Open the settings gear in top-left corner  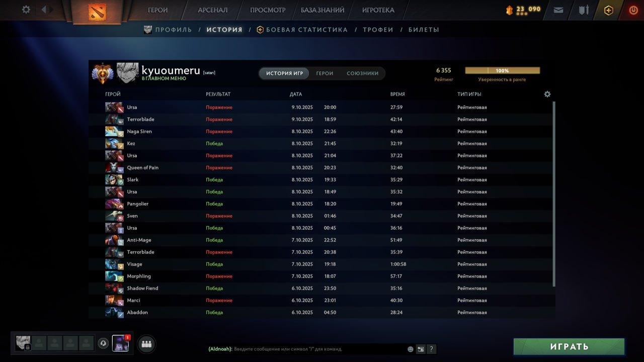click(26, 10)
